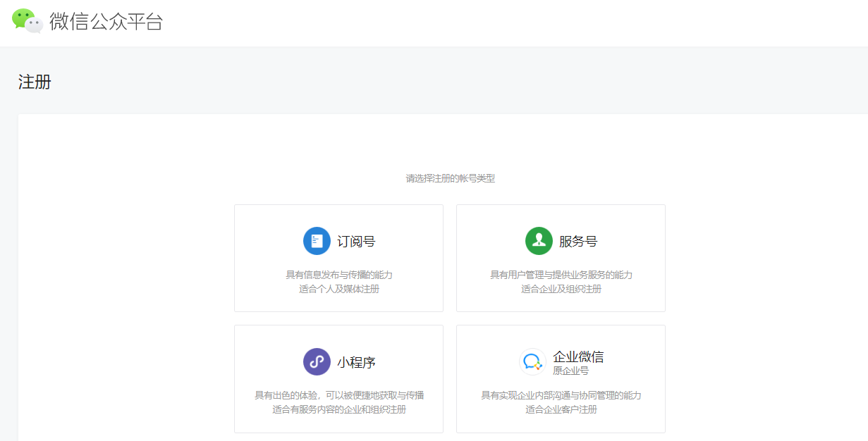Viewport: 868px width, 441px height.
Task: Select the blue 订阅号 icon
Action: point(317,241)
